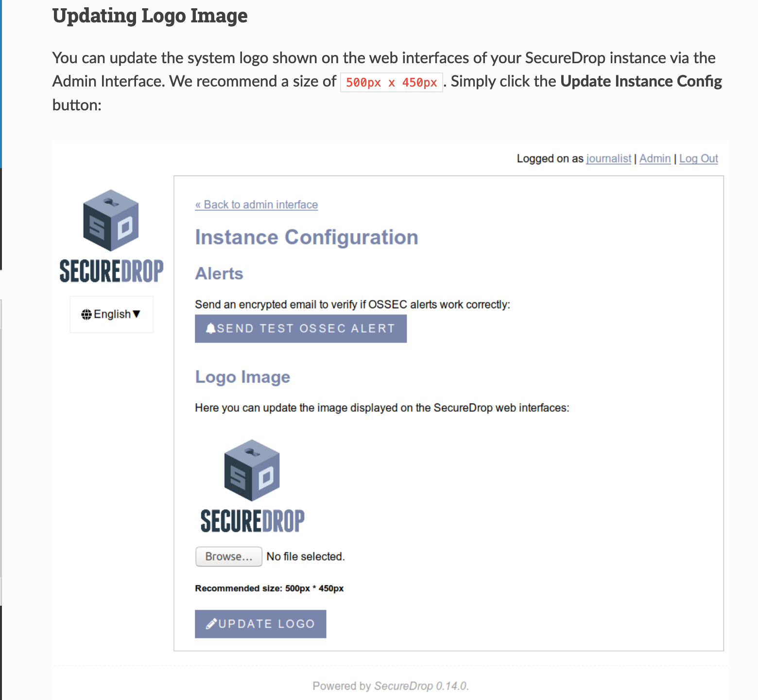
Task: Click the bell icon on OSSEC alert button
Action: [x=210, y=329]
